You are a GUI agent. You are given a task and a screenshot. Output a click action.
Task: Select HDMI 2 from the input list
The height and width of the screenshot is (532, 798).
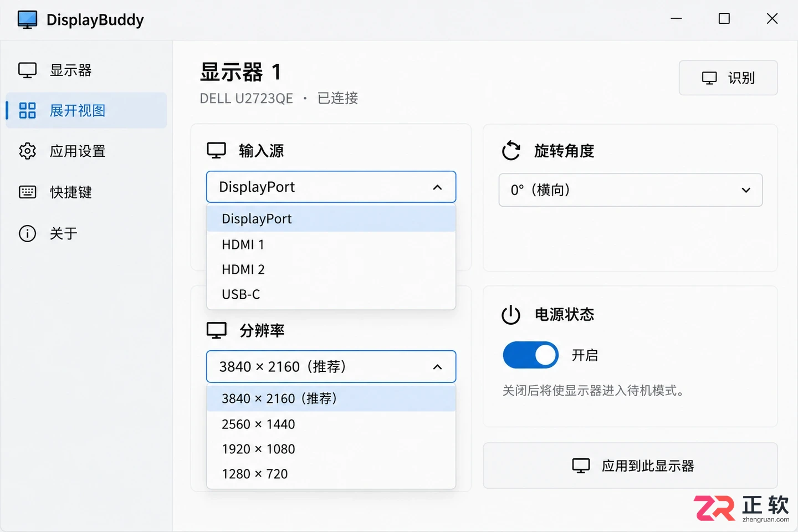pyautogui.click(x=331, y=269)
